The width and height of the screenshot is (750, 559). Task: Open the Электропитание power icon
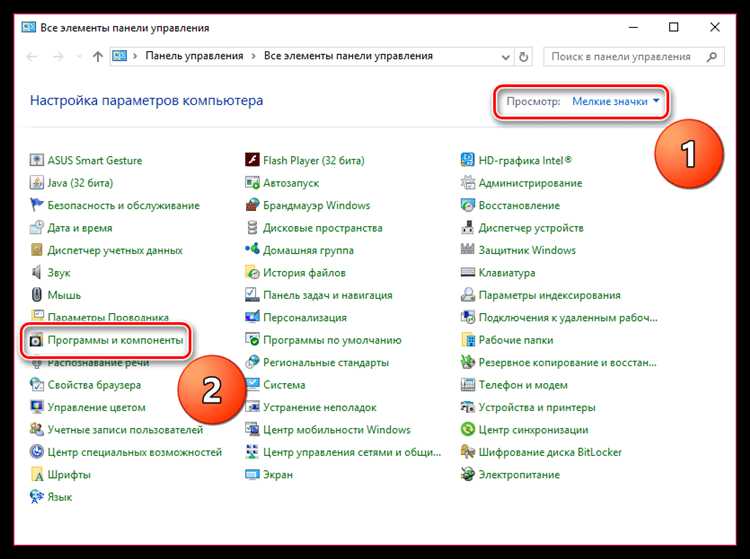pyautogui.click(x=467, y=475)
